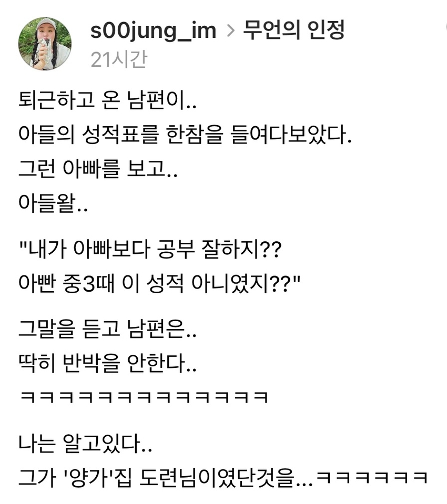Click the line 나는 알고있다..
This screenshot has height=504, width=447.
[85, 444]
